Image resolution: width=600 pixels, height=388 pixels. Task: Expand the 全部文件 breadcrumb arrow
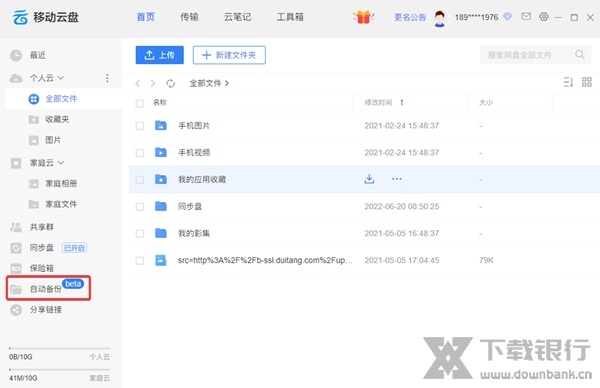tap(227, 83)
